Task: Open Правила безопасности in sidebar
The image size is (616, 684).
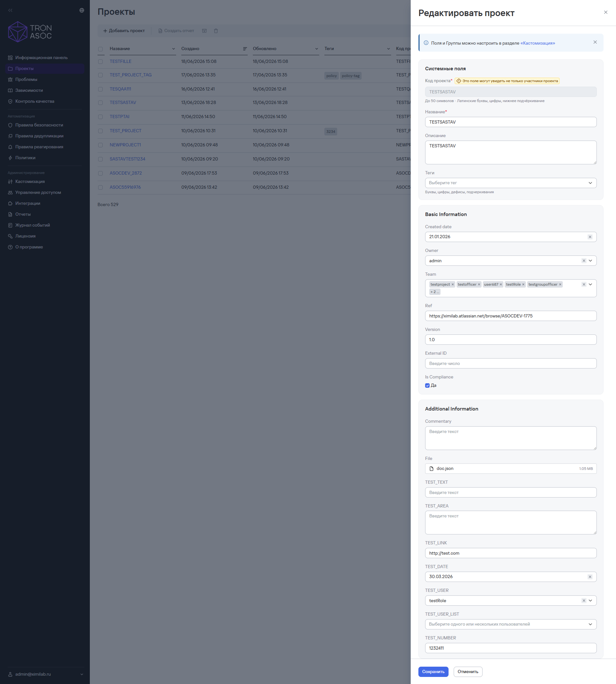Action: click(45, 125)
